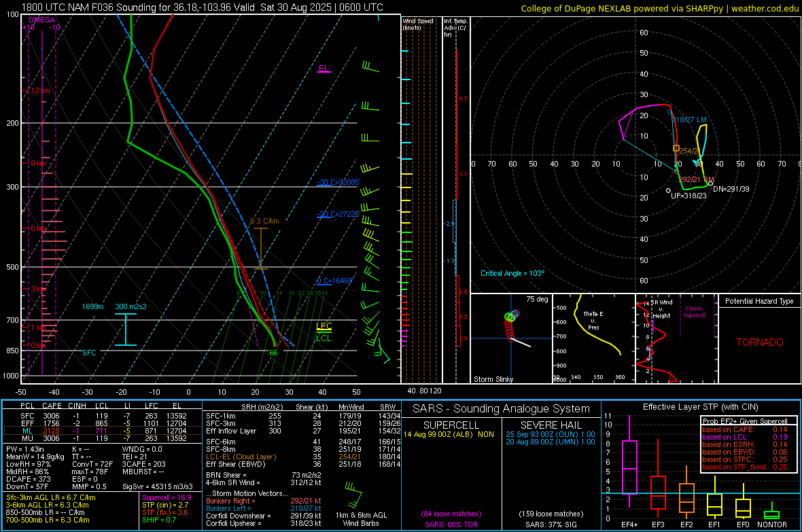Click the 0 C=16468' freezing level label

(x=334, y=281)
